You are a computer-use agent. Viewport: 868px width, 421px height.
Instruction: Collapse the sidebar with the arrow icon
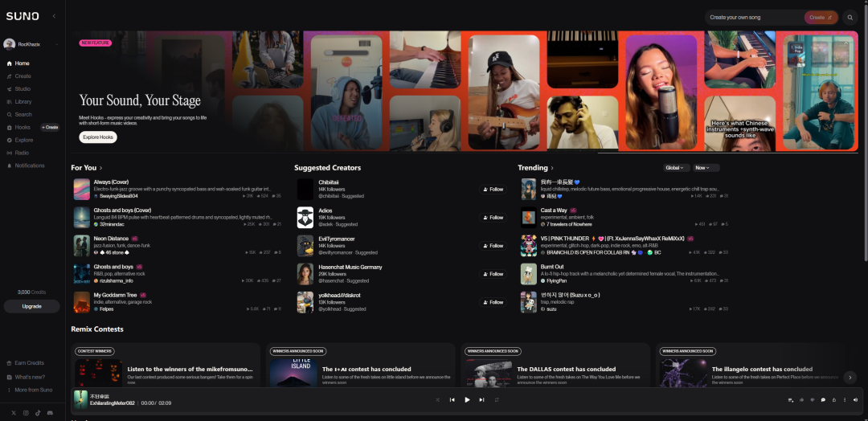tap(54, 17)
